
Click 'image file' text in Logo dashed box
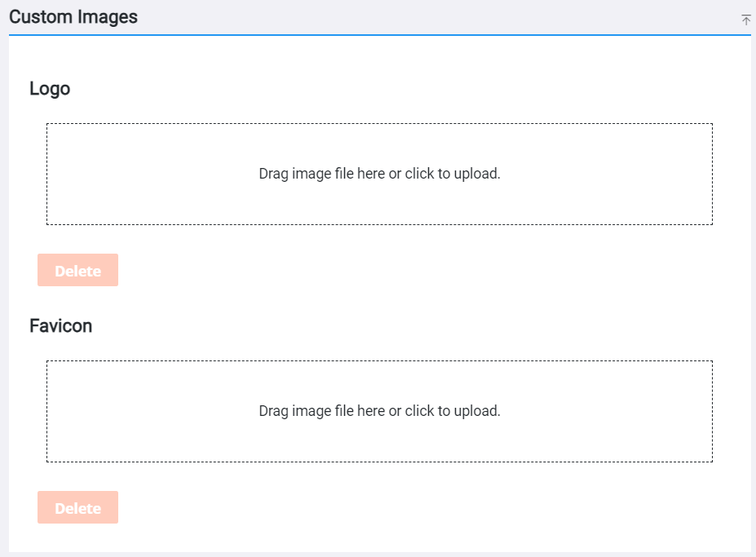point(323,174)
